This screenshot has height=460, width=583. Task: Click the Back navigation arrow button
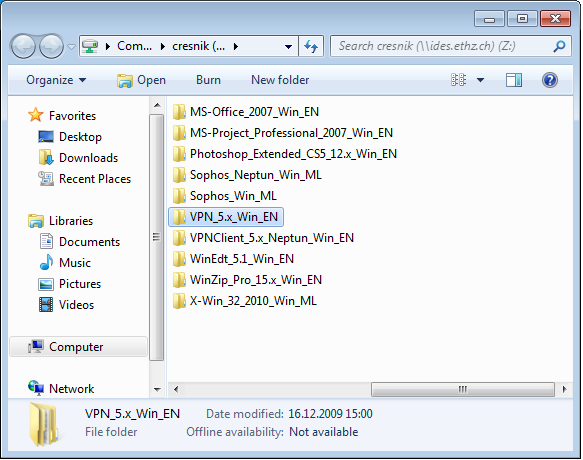coord(23,46)
